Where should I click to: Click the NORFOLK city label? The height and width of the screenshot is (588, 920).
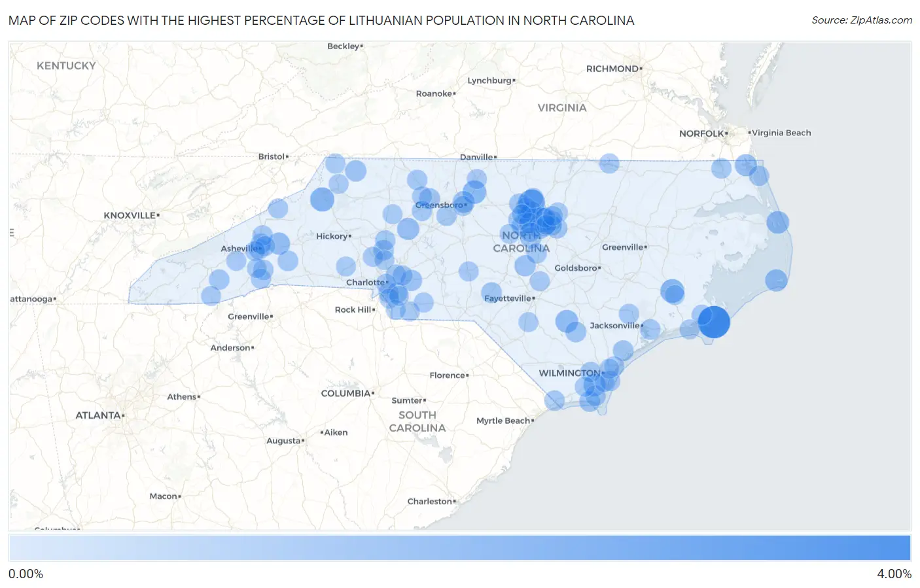pos(701,133)
